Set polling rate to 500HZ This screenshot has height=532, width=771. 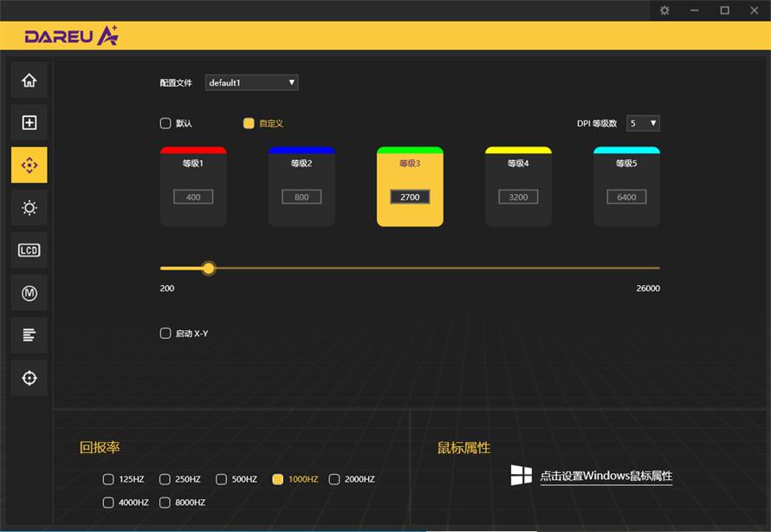(221, 479)
